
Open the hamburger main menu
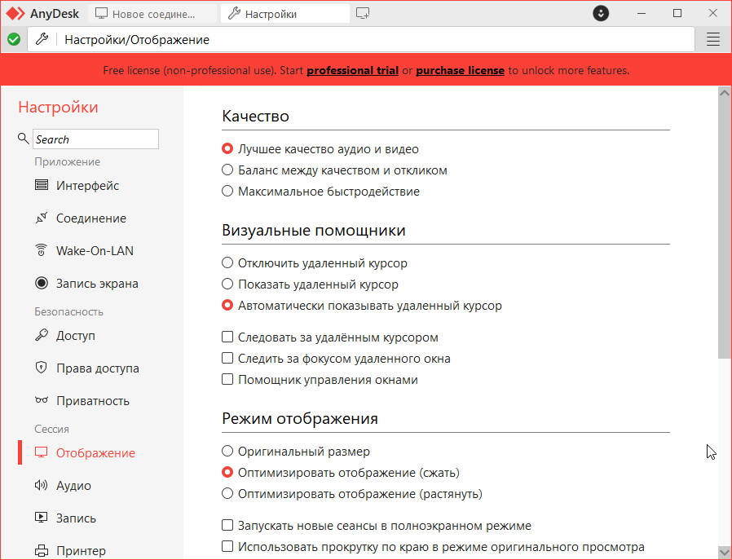[x=713, y=39]
